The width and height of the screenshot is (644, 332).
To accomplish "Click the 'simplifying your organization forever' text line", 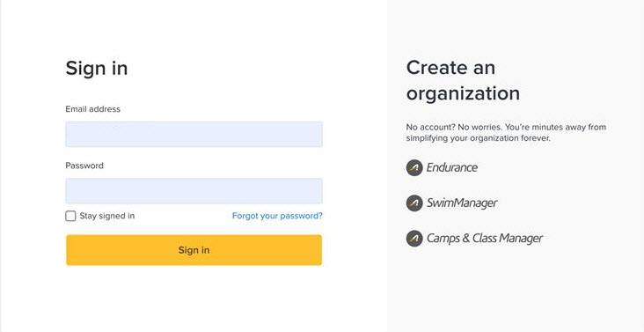I will coord(478,138).
